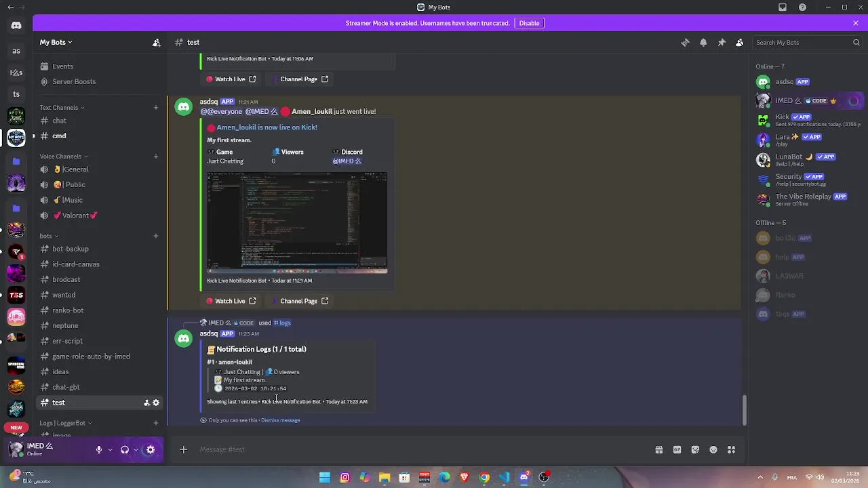Show hidden tray icons chevron
Viewport: 868px width, 488px height.
click(x=760, y=477)
